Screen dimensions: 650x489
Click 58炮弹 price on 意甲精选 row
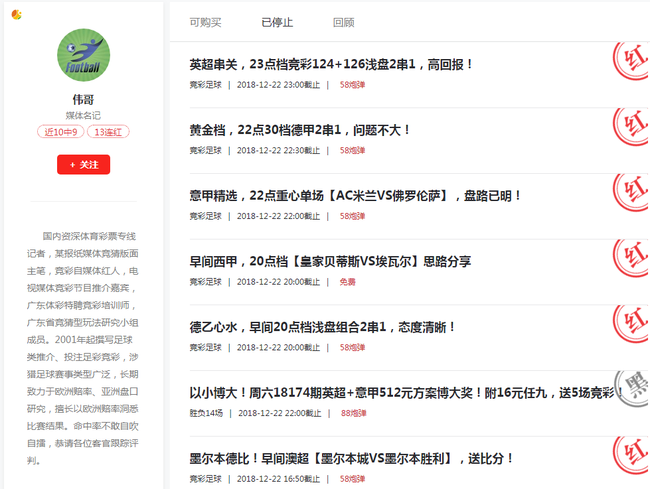[352, 216]
